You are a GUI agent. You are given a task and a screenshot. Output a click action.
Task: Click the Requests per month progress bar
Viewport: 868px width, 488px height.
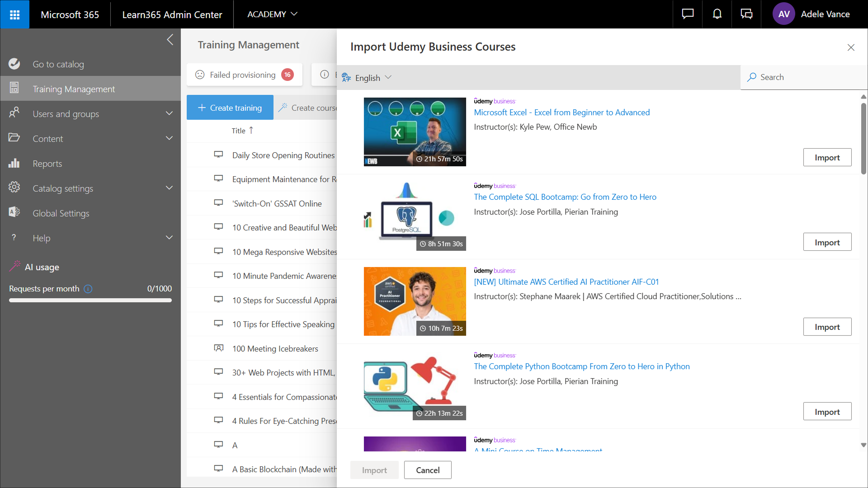pos(90,300)
